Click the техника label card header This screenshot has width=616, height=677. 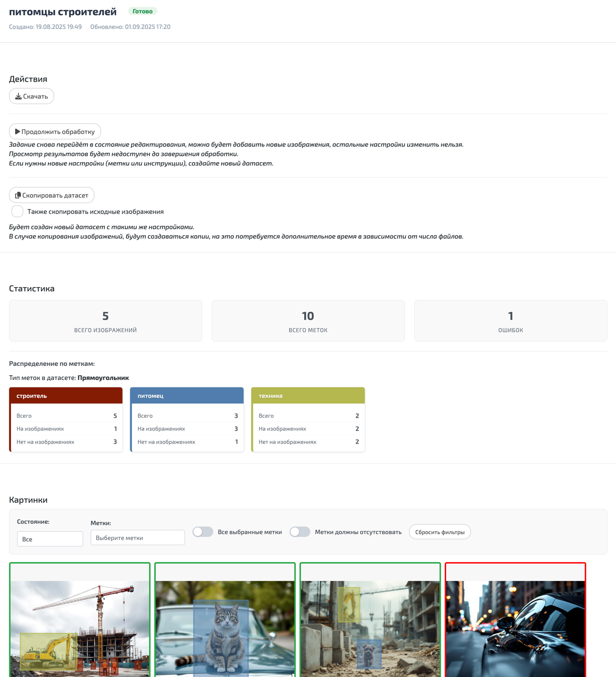coord(308,396)
